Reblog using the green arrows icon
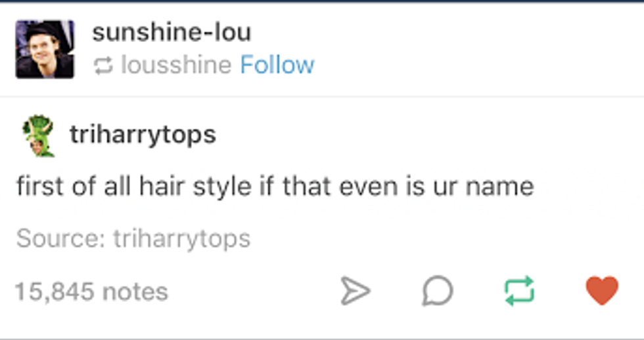 519,291
